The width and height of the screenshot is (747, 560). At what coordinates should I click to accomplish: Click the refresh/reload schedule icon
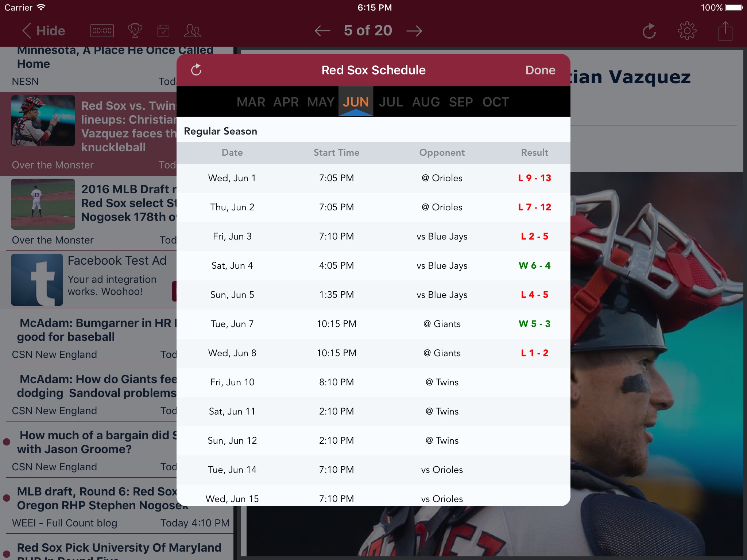(196, 70)
